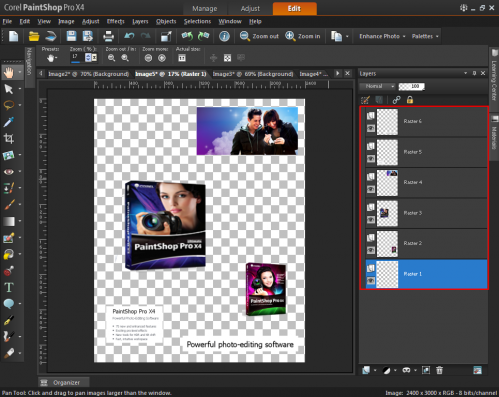The width and height of the screenshot is (499, 397).
Task: Switch to Image3 document tab
Action: click(x=253, y=74)
